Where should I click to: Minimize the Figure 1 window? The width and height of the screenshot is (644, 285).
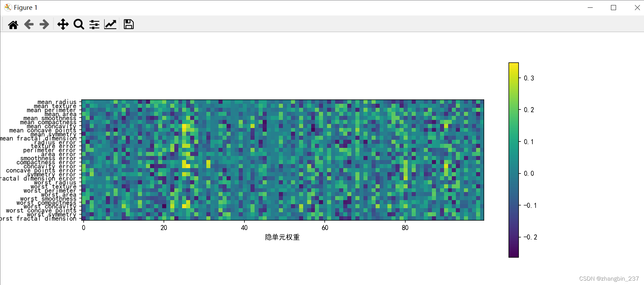pos(590,7)
